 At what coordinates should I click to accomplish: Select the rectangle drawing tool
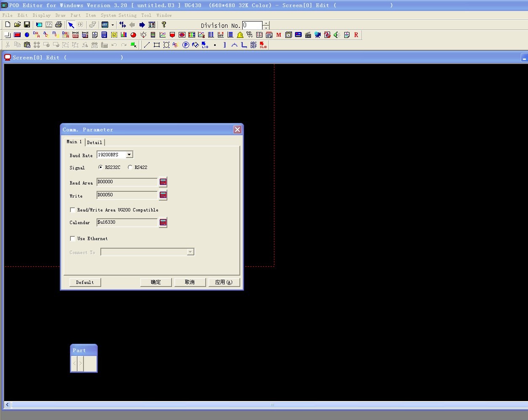pos(156,45)
